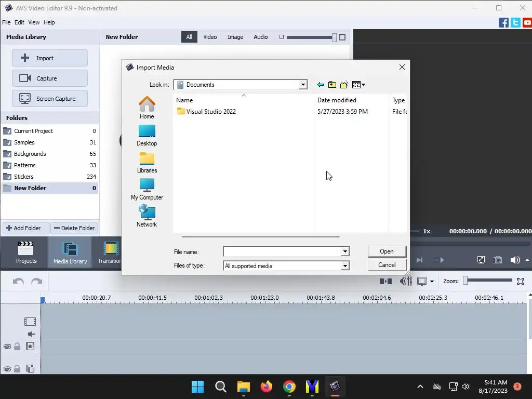Mute the preview volume speaker icon
The image size is (532, 399).
pyautogui.click(x=515, y=260)
